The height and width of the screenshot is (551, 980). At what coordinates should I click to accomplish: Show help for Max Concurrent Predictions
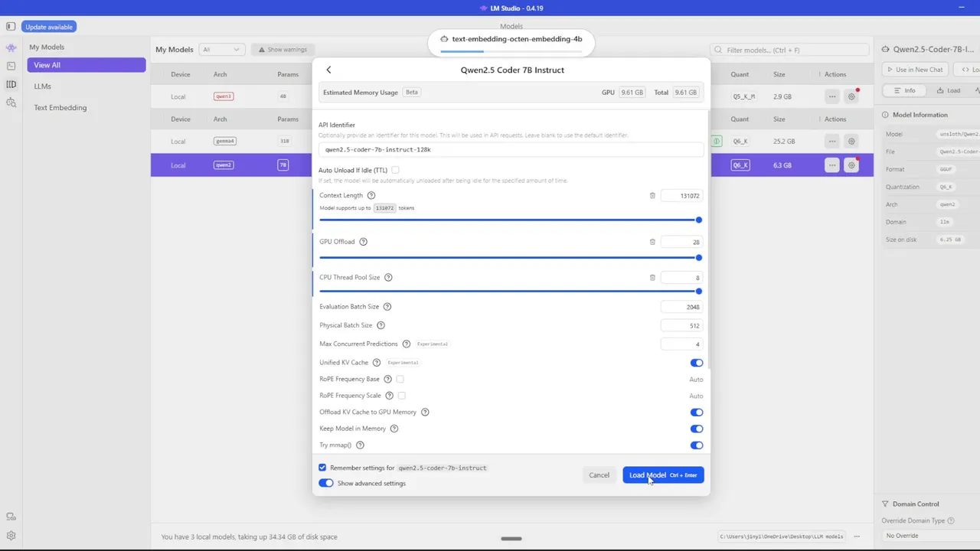(x=407, y=344)
